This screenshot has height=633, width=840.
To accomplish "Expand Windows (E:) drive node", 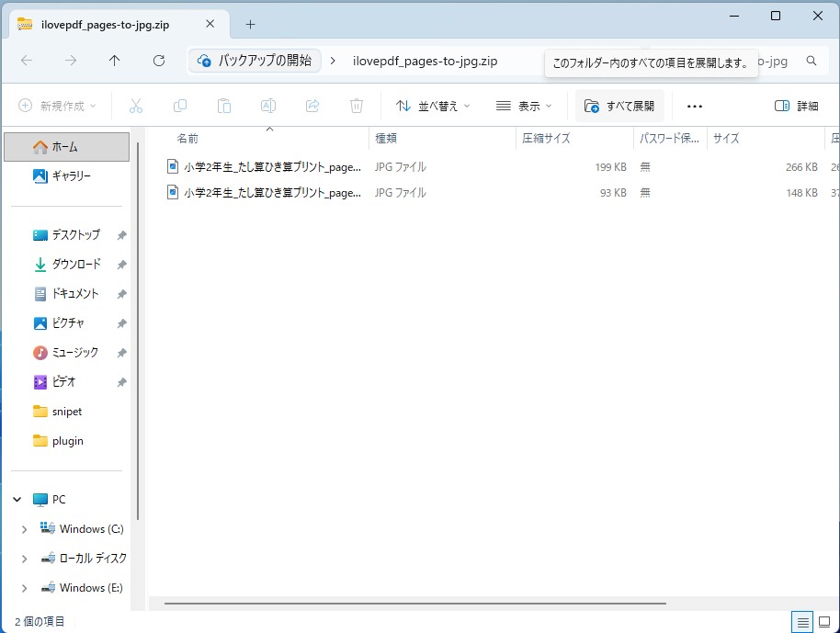I will pyautogui.click(x=24, y=588).
